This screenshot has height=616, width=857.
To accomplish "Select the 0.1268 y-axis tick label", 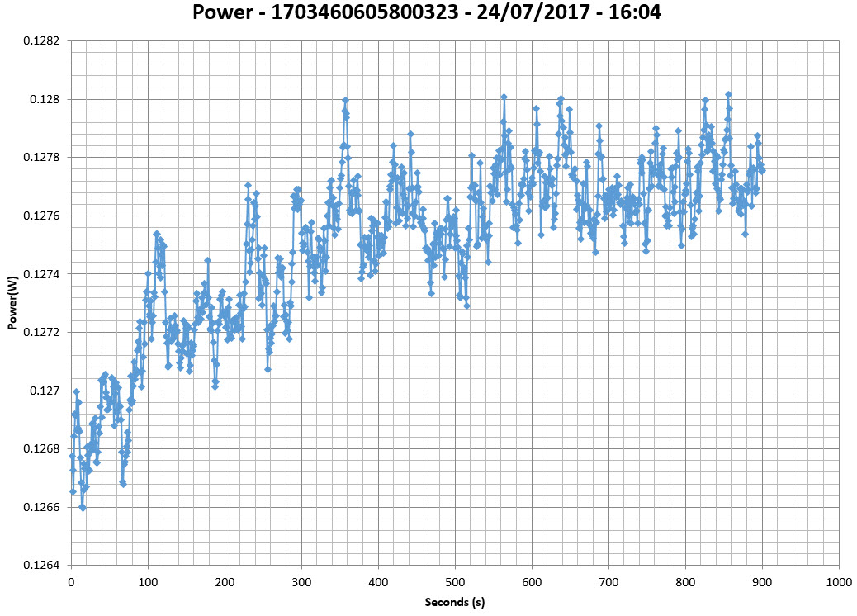I will (44, 449).
